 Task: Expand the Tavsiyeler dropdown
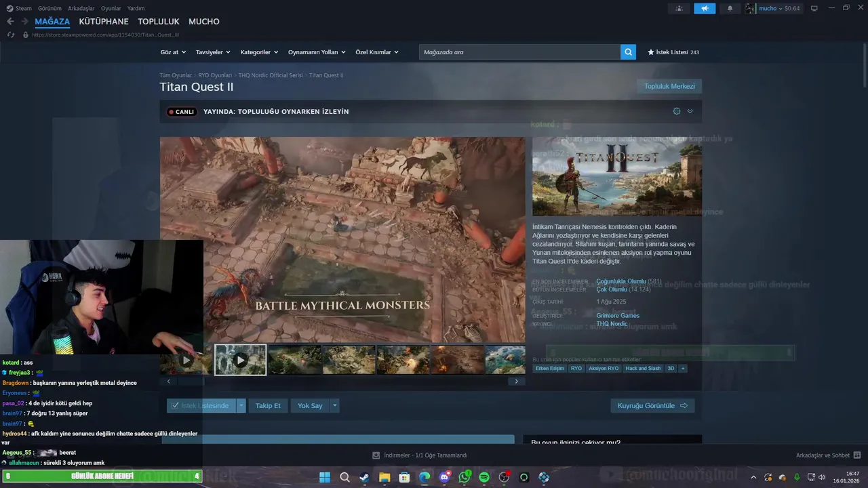pos(213,52)
